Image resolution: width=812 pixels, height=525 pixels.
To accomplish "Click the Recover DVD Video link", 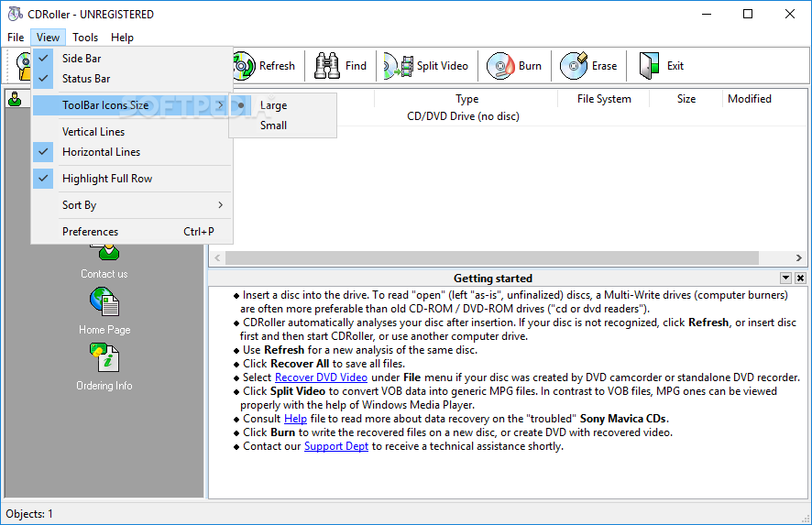I will click(x=321, y=377).
